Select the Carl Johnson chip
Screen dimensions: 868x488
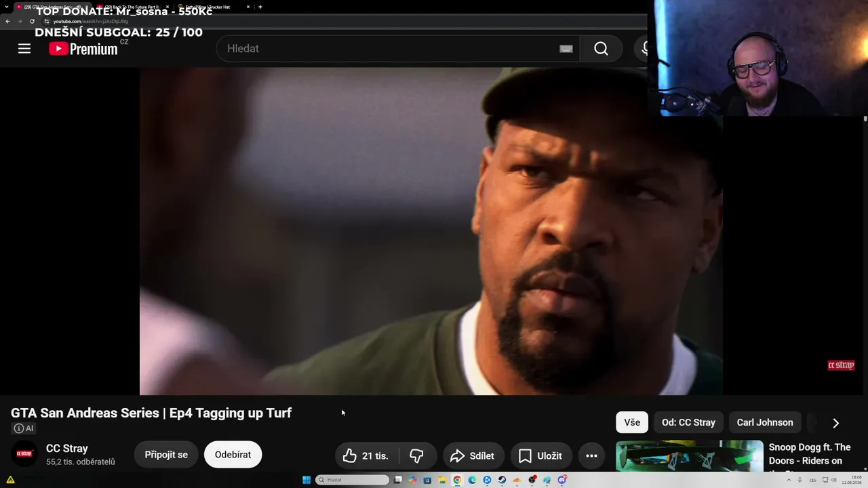pyautogui.click(x=765, y=422)
